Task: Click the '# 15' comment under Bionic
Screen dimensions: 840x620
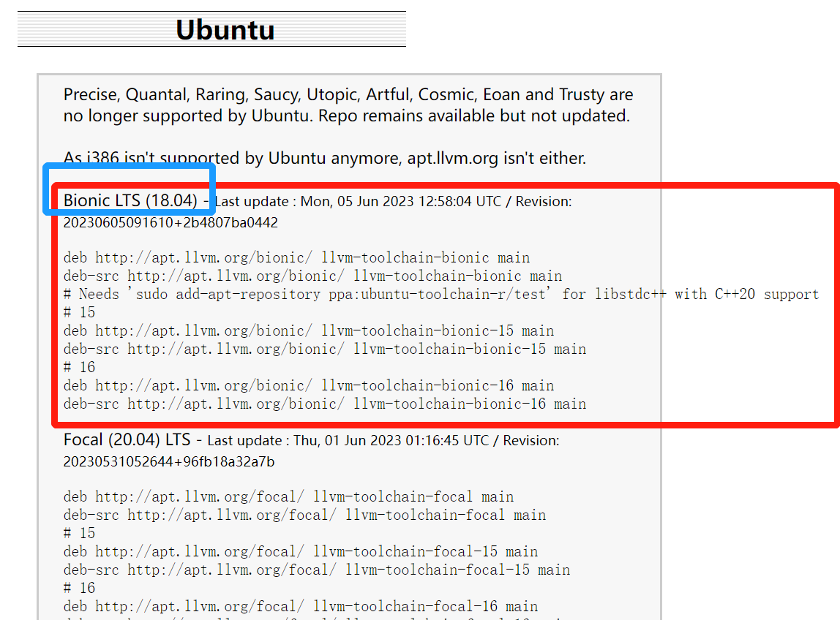Action: 79,312
